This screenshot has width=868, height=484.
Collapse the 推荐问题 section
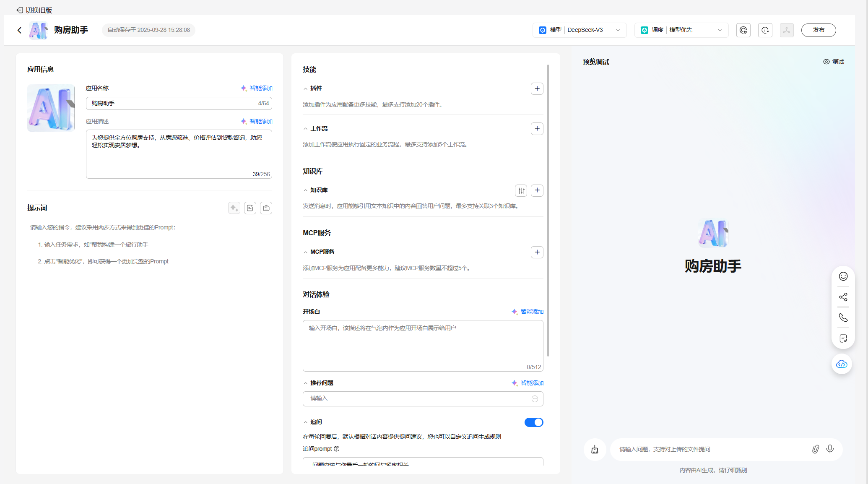point(306,383)
